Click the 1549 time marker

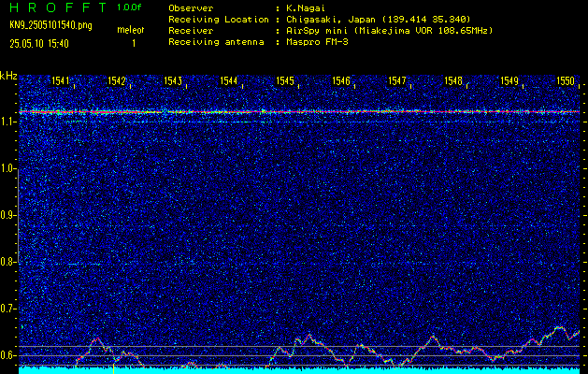509,80
